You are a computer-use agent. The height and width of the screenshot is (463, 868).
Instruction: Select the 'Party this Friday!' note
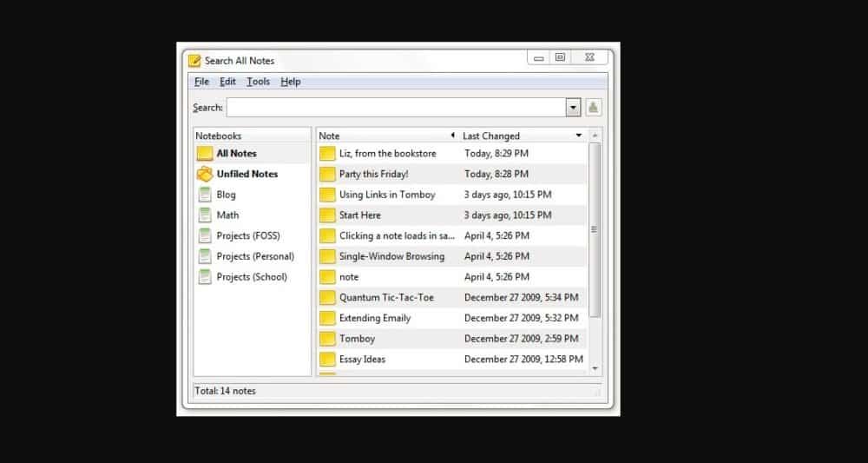[x=373, y=174]
